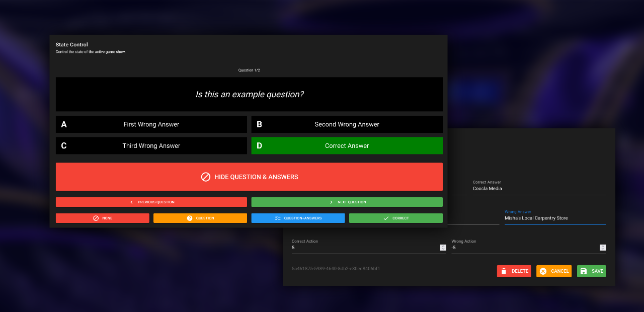The height and width of the screenshot is (312, 644).
Task: Click the right chevron icon for Next Question
Action: tap(331, 202)
